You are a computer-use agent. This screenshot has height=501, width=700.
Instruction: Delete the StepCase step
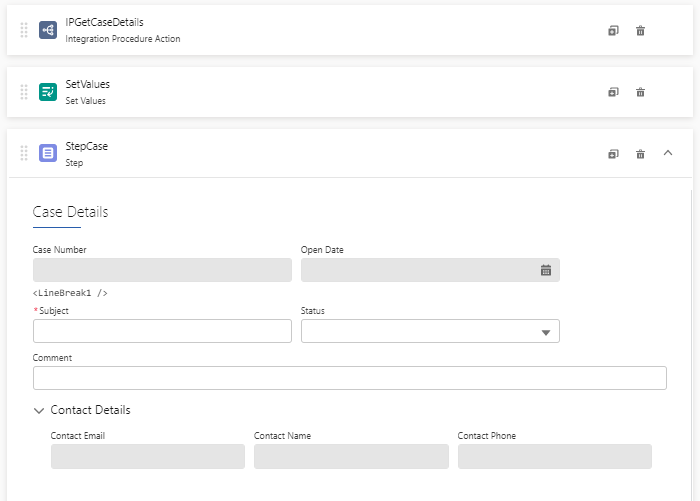click(641, 154)
